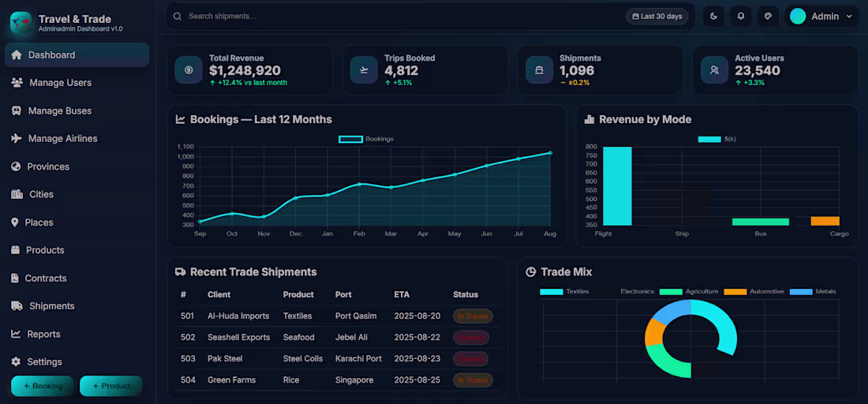Click the Provinces globe icon
The width and height of the screenshot is (868, 404).
pos(16,166)
